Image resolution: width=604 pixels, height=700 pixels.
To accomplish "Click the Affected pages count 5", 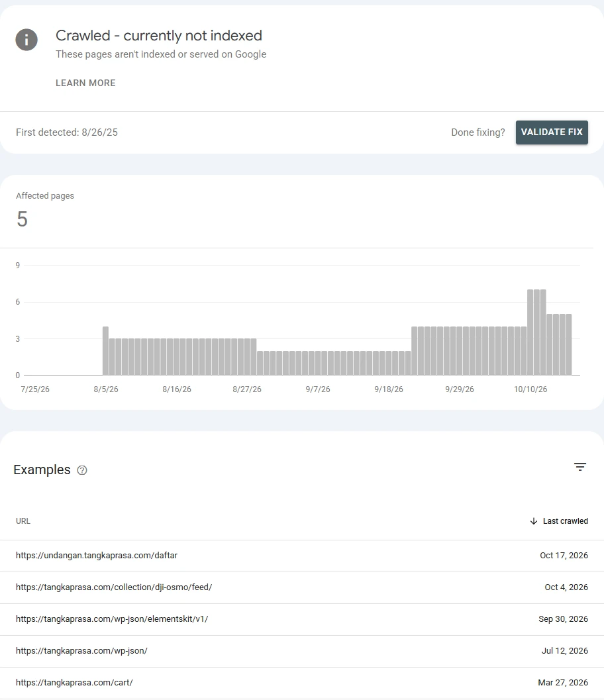I will tap(23, 219).
